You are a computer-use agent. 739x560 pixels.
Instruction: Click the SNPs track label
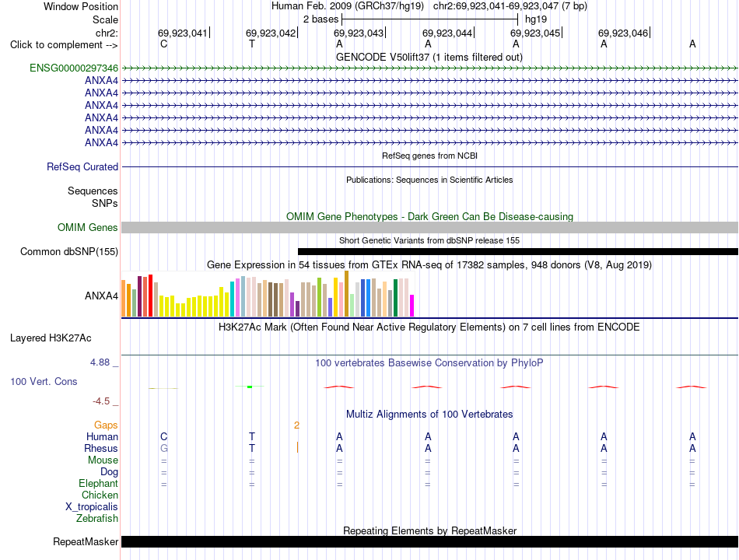[105, 203]
